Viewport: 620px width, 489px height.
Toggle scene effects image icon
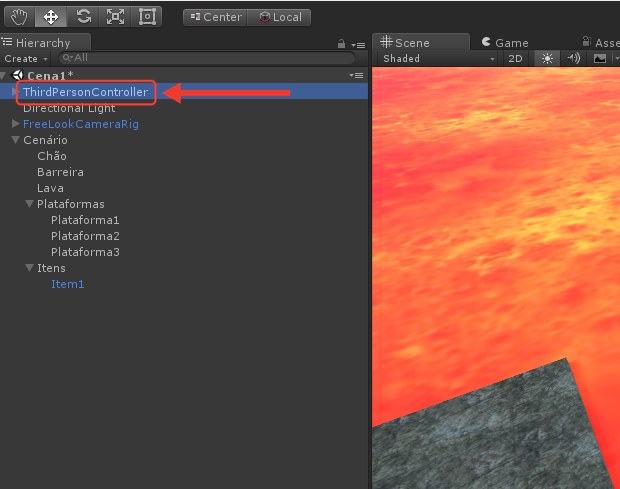point(600,59)
